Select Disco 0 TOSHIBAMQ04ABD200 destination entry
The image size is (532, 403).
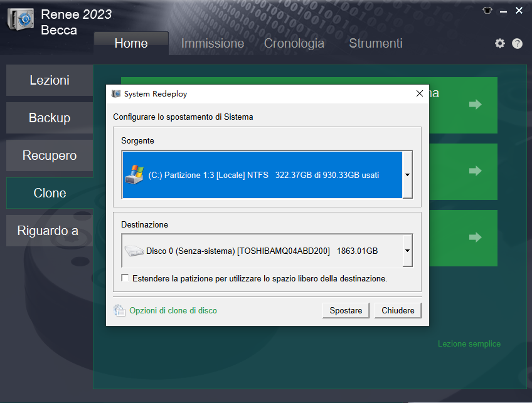[x=262, y=251]
